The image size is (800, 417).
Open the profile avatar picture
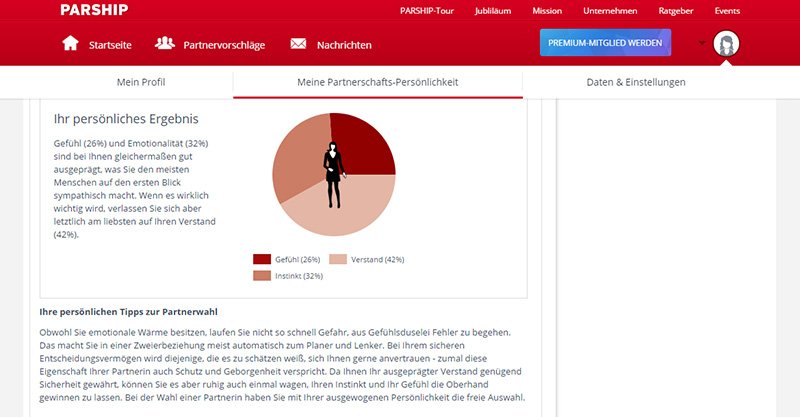tap(726, 43)
